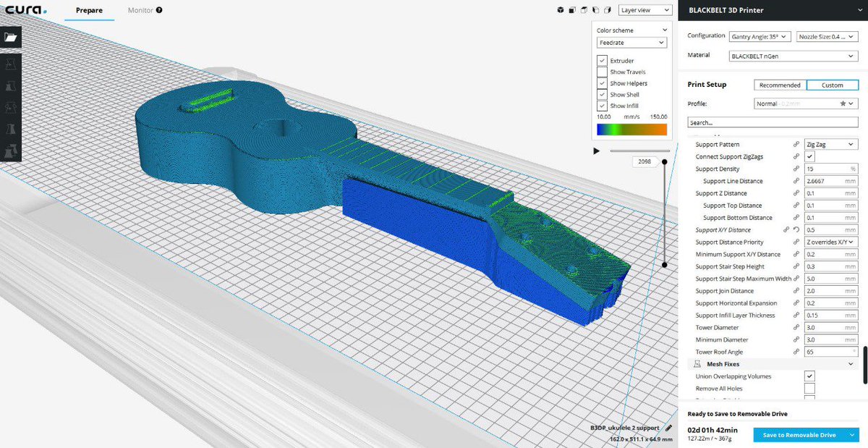Screen dimensions: 868x448
Task: Select the Move tool in left toolbar
Action: click(x=11, y=64)
